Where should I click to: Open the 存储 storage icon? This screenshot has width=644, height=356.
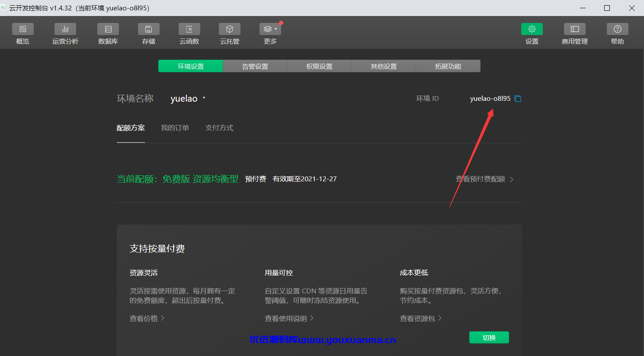pos(149,29)
